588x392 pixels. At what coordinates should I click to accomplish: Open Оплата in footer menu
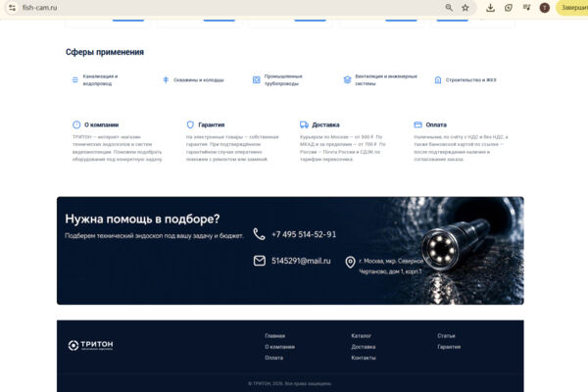pyautogui.click(x=274, y=358)
